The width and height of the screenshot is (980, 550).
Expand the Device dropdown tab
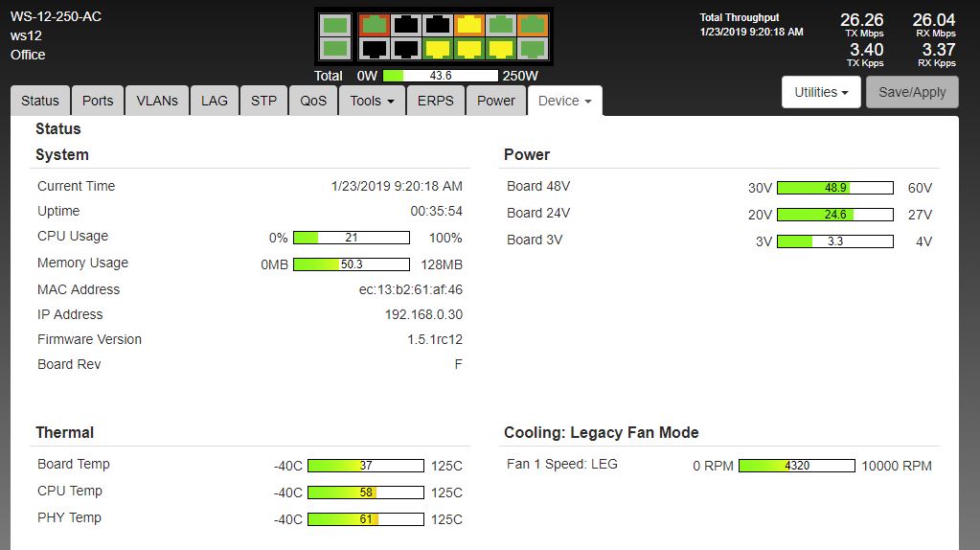pos(564,101)
